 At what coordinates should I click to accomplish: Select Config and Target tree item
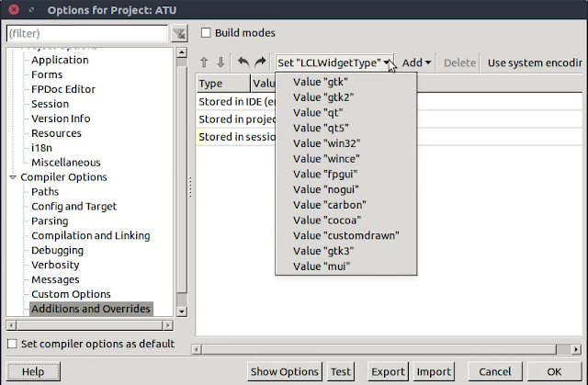[x=74, y=206]
